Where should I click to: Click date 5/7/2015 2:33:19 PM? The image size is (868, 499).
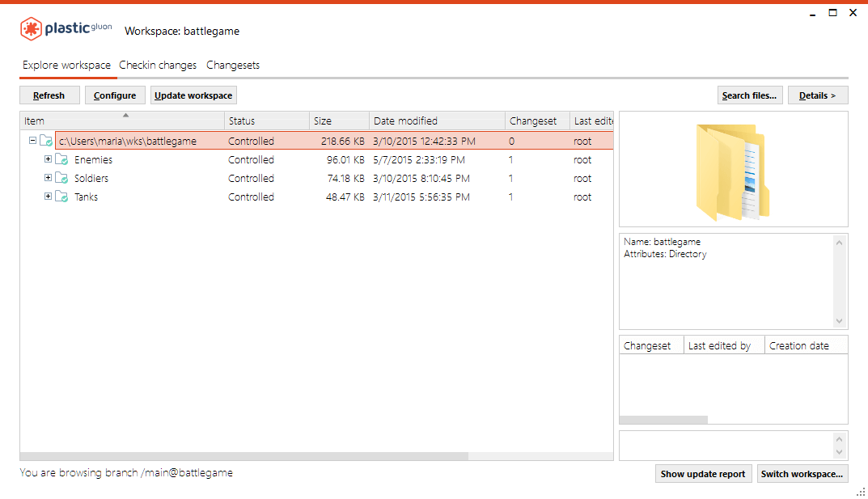(x=419, y=160)
